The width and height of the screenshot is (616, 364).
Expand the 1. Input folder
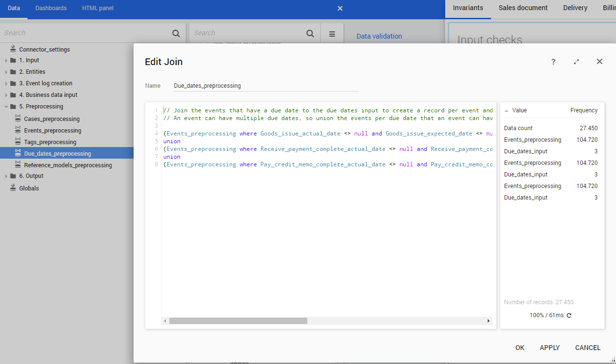click(6, 60)
